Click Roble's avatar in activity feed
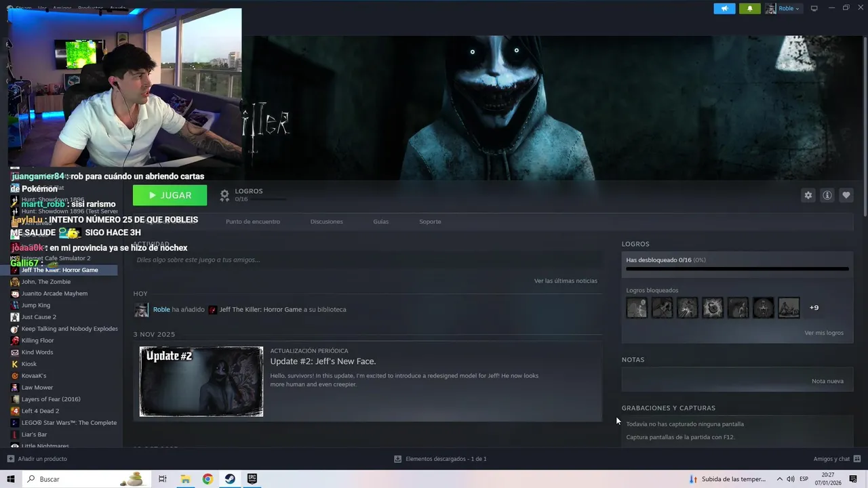The height and width of the screenshot is (488, 868). point(141,310)
